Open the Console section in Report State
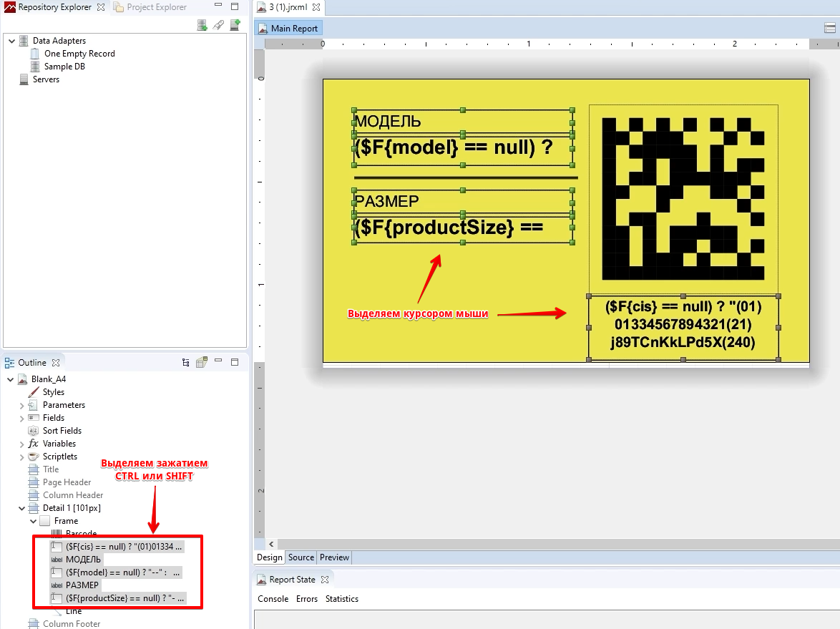The image size is (840, 629). pyautogui.click(x=273, y=599)
